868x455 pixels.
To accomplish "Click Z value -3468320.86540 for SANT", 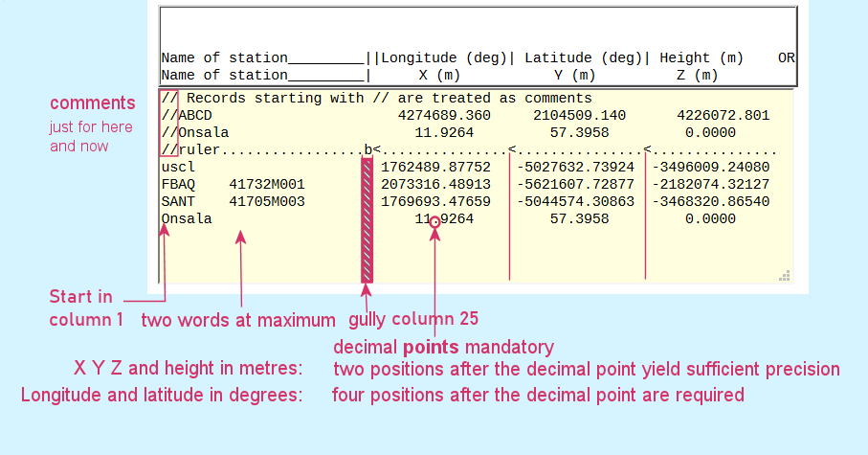I will click(x=711, y=201).
